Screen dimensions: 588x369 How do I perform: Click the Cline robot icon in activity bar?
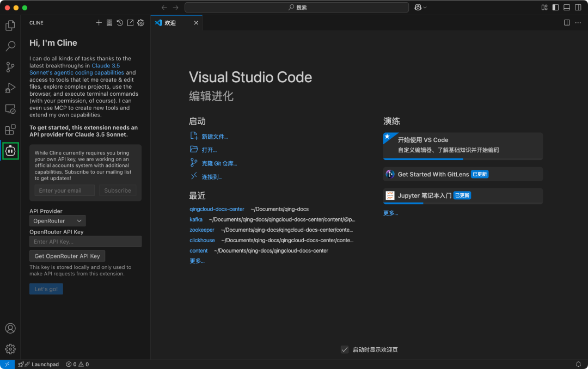pos(10,151)
